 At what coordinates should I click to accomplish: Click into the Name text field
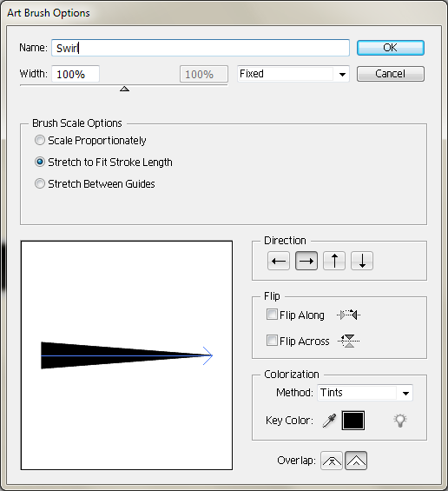click(201, 48)
